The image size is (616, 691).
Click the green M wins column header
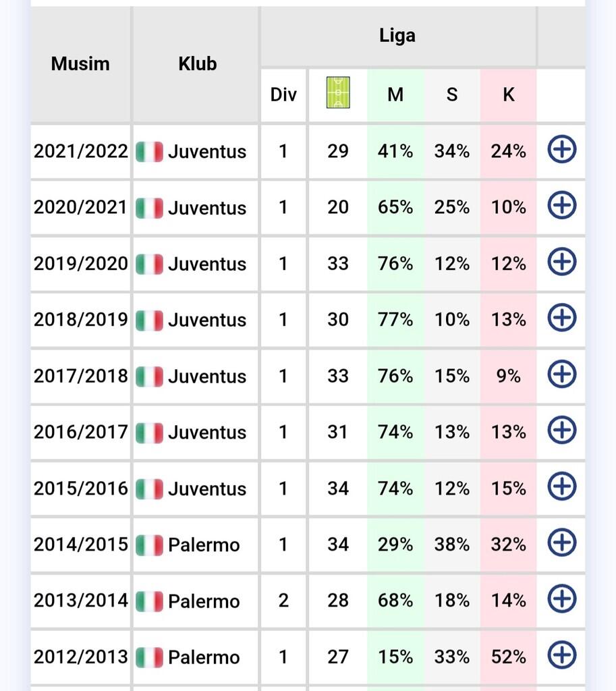395,94
